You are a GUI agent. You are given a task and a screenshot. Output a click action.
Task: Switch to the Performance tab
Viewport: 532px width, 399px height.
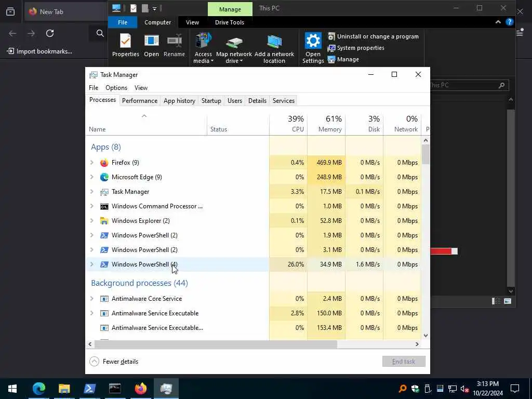(139, 101)
